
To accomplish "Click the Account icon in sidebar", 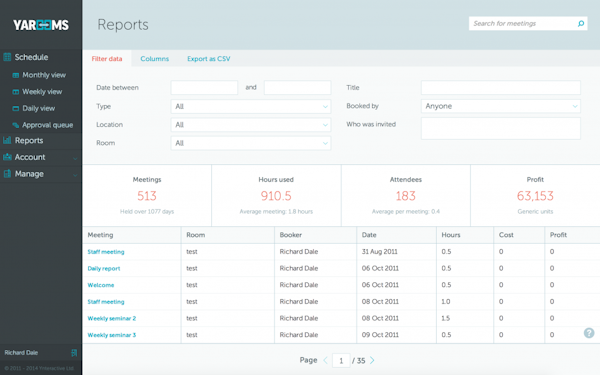I will (x=7, y=157).
